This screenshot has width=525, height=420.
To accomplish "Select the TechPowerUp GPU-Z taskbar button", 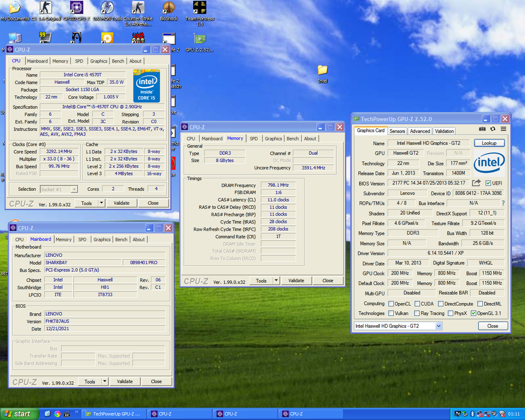I will click(x=113, y=414).
